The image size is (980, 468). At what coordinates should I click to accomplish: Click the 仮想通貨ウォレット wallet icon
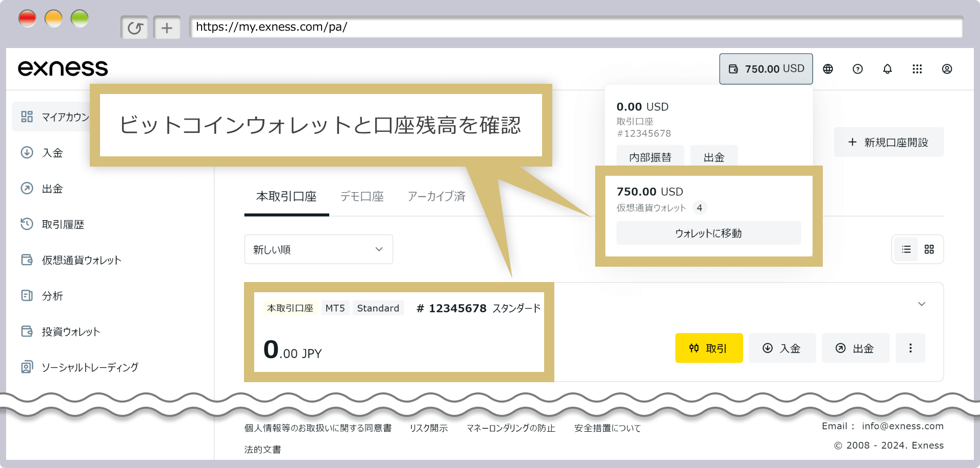pos(27,260)
